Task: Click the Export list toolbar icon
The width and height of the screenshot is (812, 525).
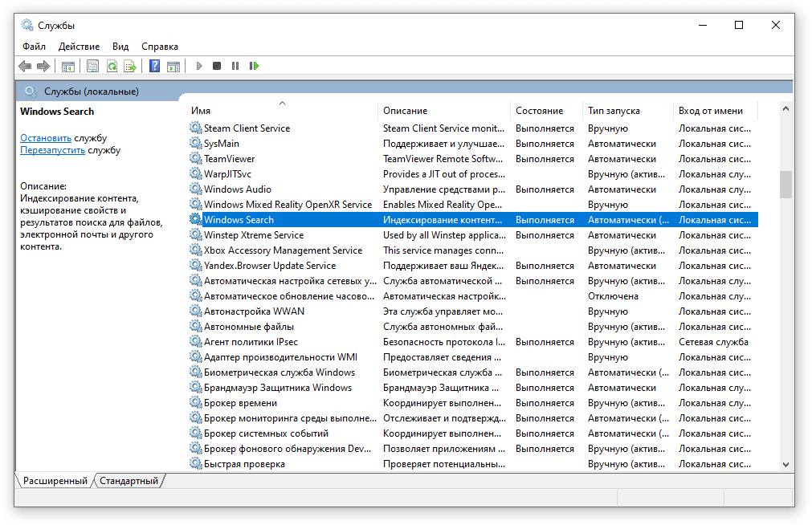Action: [x=129, y=66]
